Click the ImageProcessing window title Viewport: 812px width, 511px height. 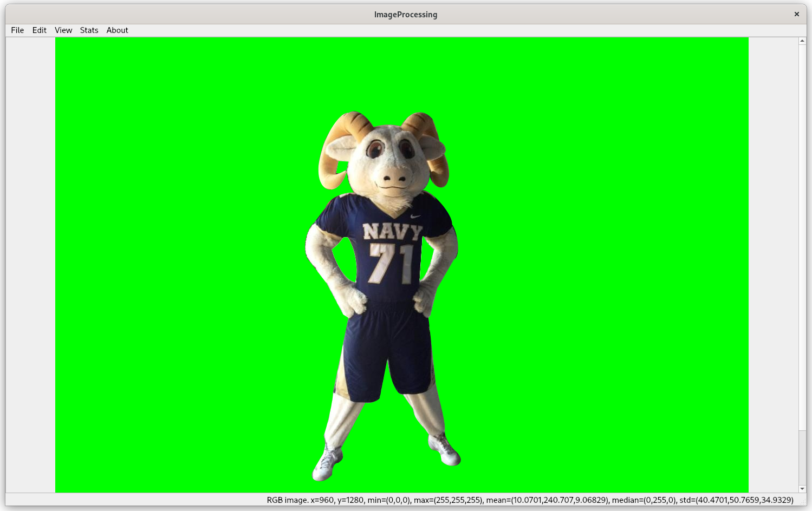(406, 15)
